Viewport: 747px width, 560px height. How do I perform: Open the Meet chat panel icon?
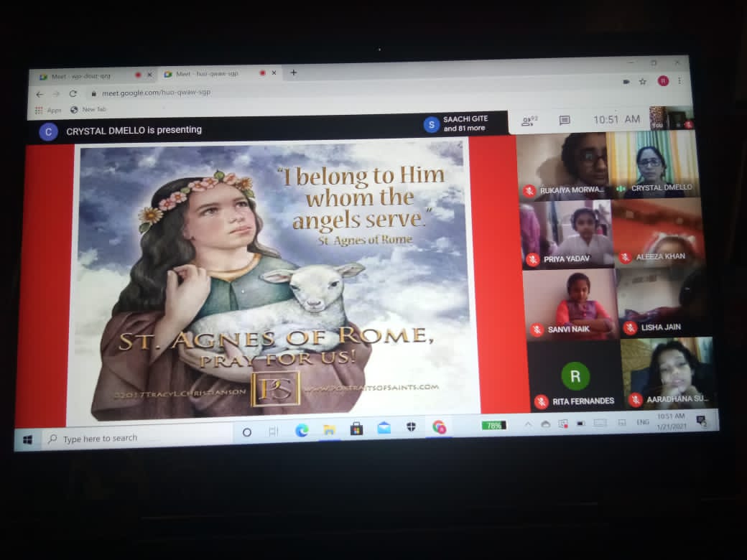(x=564, y=121)
